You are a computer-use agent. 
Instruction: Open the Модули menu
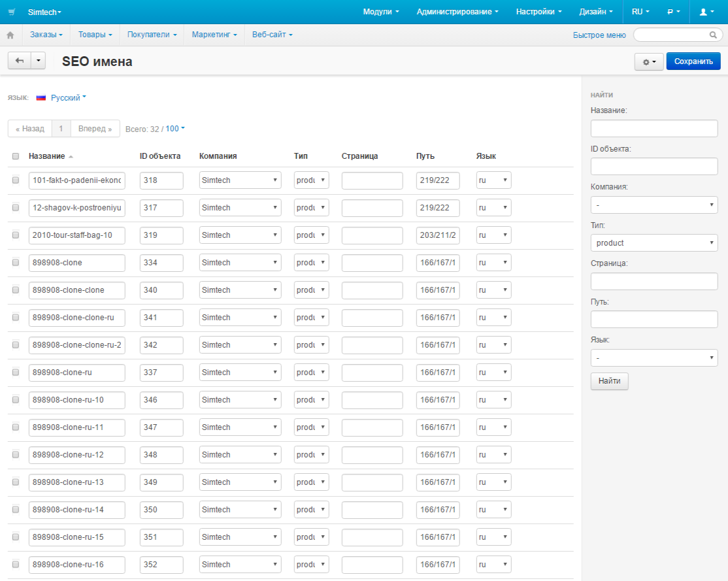381,12
